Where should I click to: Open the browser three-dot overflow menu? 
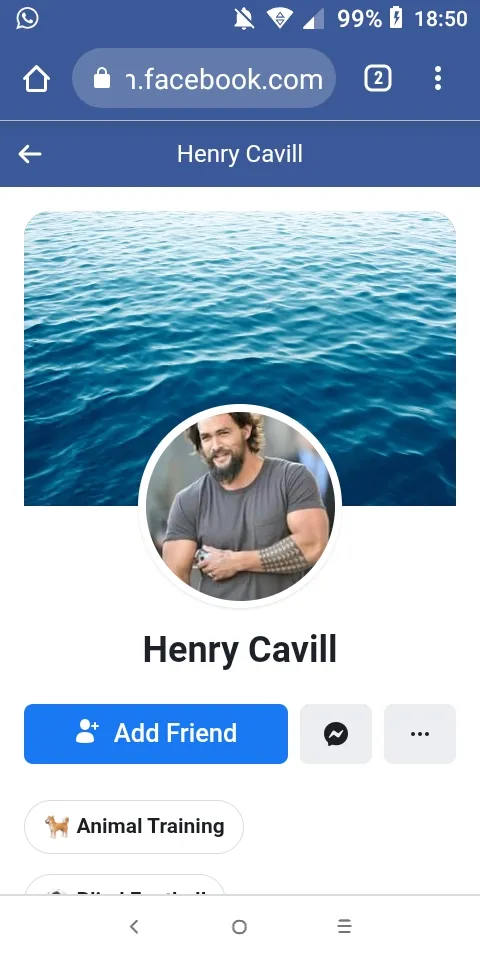coord(437,78)
